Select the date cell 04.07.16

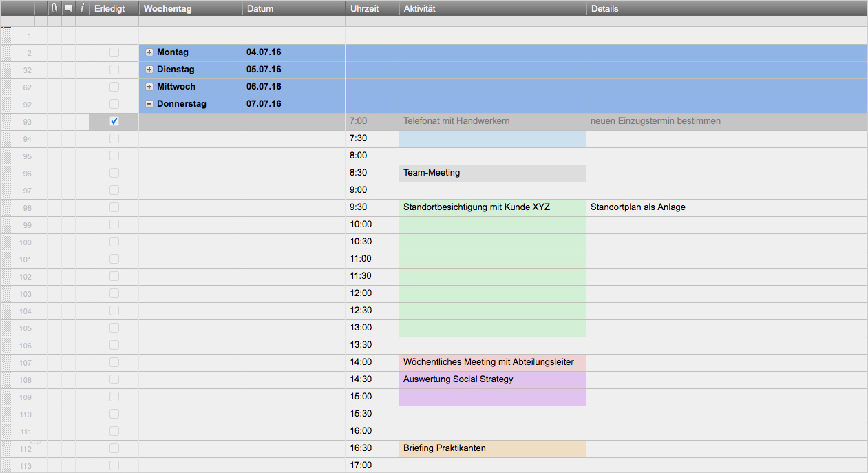tap(294, 52)
